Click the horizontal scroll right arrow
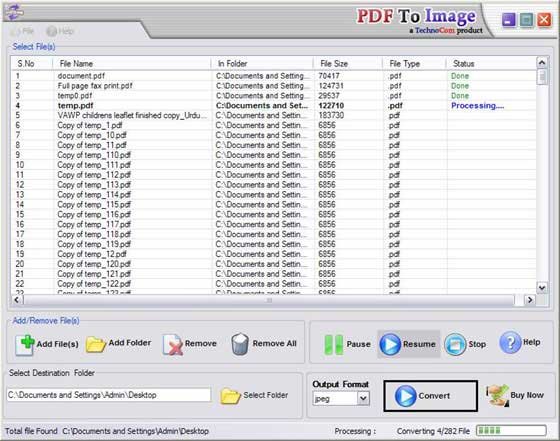The width and height of the screenshot is (560, 441). point(530,300)
